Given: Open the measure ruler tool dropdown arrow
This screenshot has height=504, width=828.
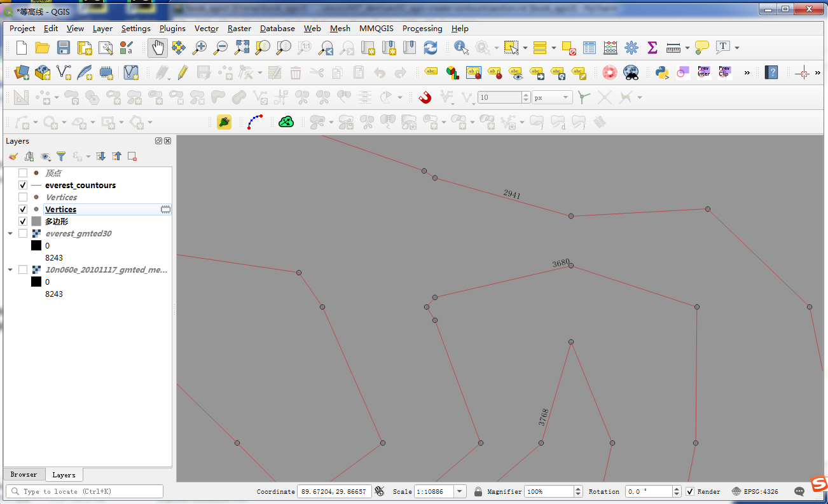Looking at the screenshot, I should click(x=687, y=48).
